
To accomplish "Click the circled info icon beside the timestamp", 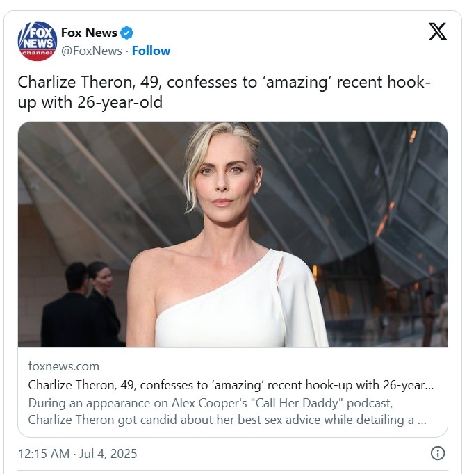I will pos(438,453).
